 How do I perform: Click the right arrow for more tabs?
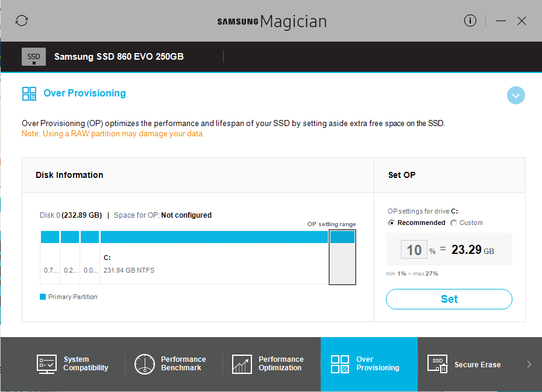[x=529, y=364]
